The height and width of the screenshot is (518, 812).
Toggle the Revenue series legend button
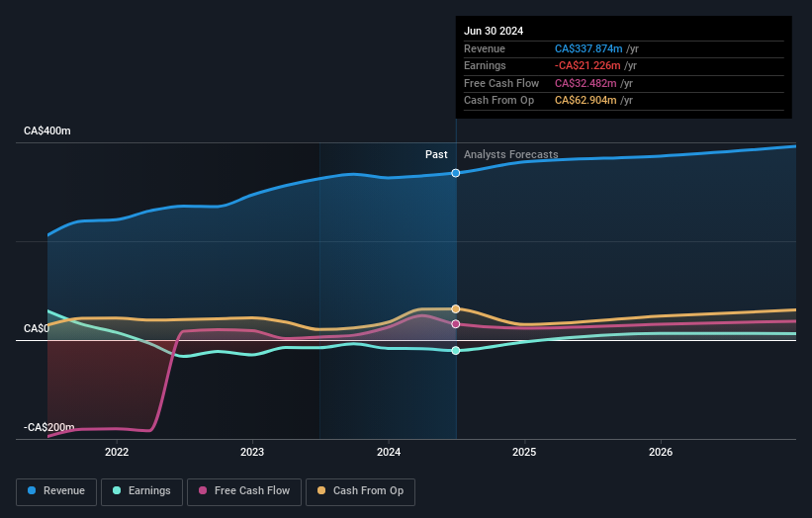pyautogui.click(x=56, y=491)
